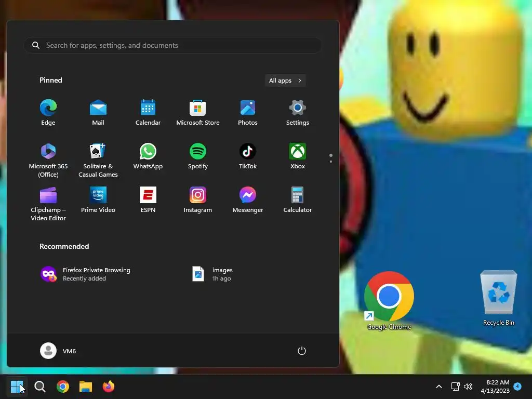Open Microsoft 365 (Office)
This screenshot has width=532, height=399.
[x=48, y=160]
